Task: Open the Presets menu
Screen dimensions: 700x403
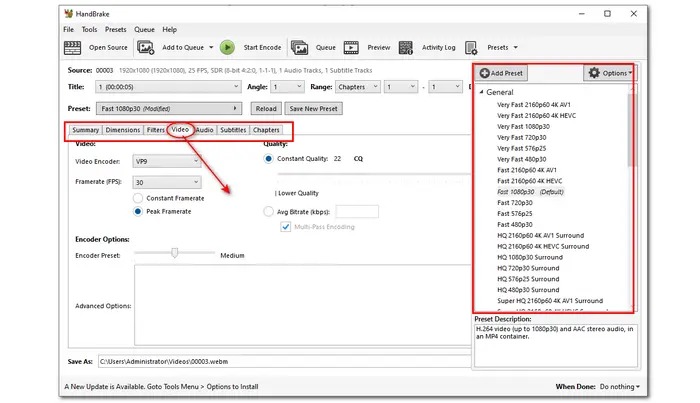Action: click(x=116, y=29)
